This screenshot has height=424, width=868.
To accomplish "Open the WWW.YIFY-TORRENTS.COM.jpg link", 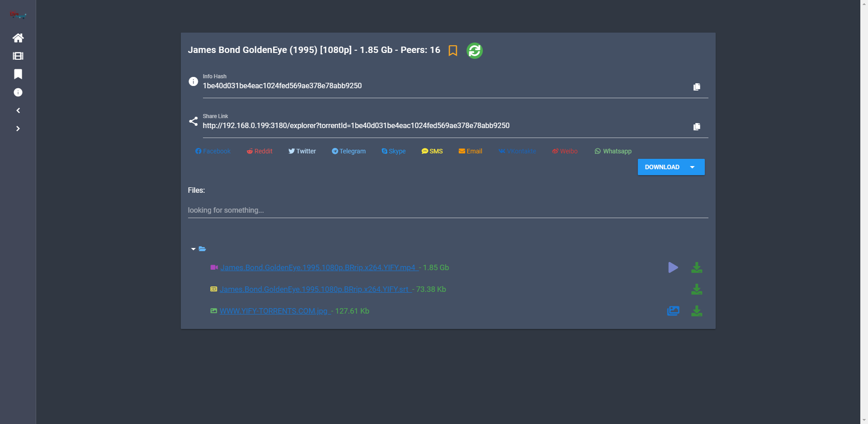I will click(x=275, y=311).
